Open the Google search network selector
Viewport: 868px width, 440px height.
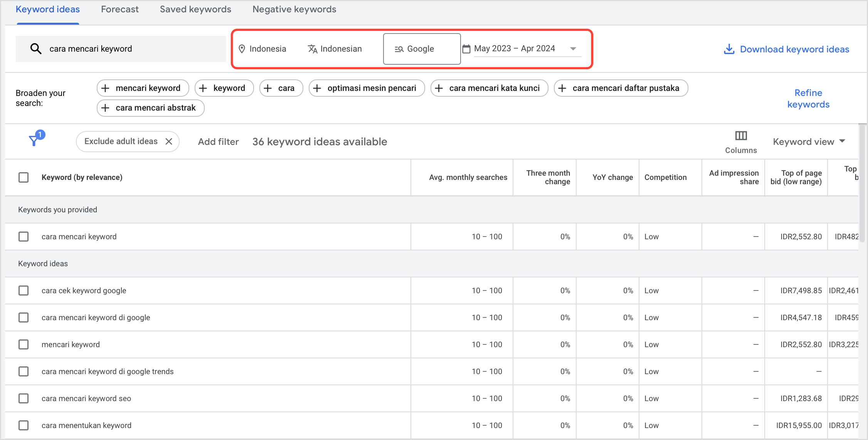click(422, 49)
